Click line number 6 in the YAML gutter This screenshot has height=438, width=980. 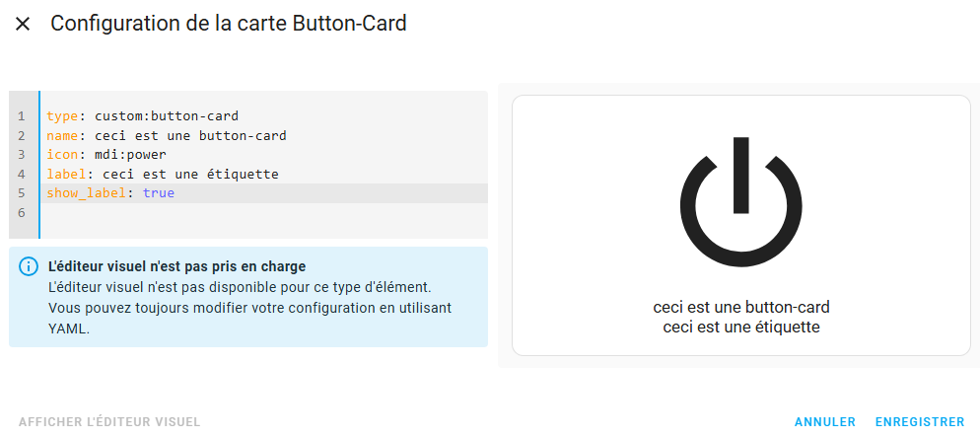22,213
